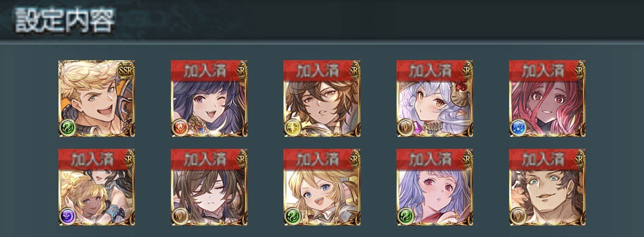Click the earth element icon on the smiling brown-haired man
The image size is (644, 237).
pyautogui.click(x=518, y=217)
